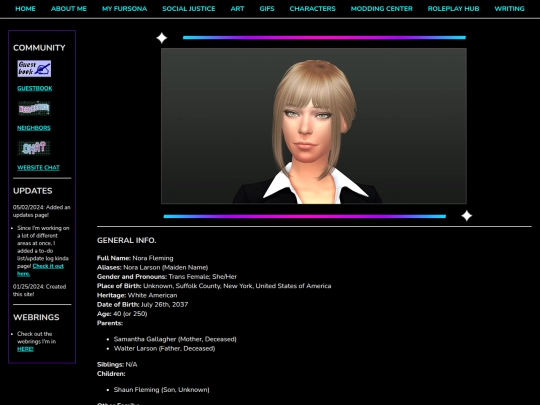Click the GENERAL INFO. heading
The image size is (540, 405).
click(126, 240)
